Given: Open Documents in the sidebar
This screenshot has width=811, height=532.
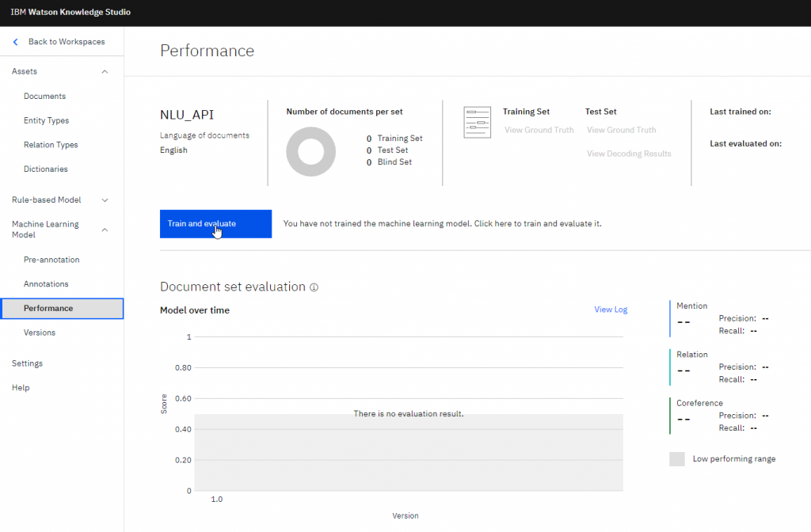Looking at the screenshot, I should 45,96.
